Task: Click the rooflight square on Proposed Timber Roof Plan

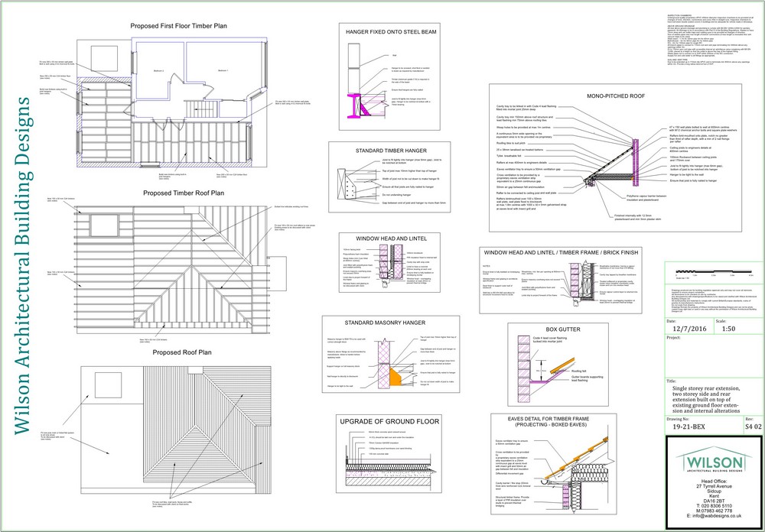Action: point(104,225)
